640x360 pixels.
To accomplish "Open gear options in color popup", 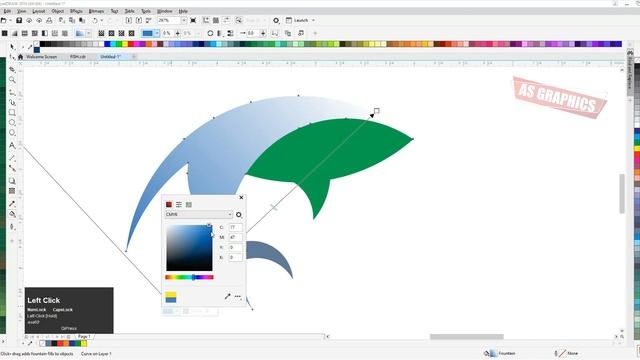I will click(x=239, y=215).
